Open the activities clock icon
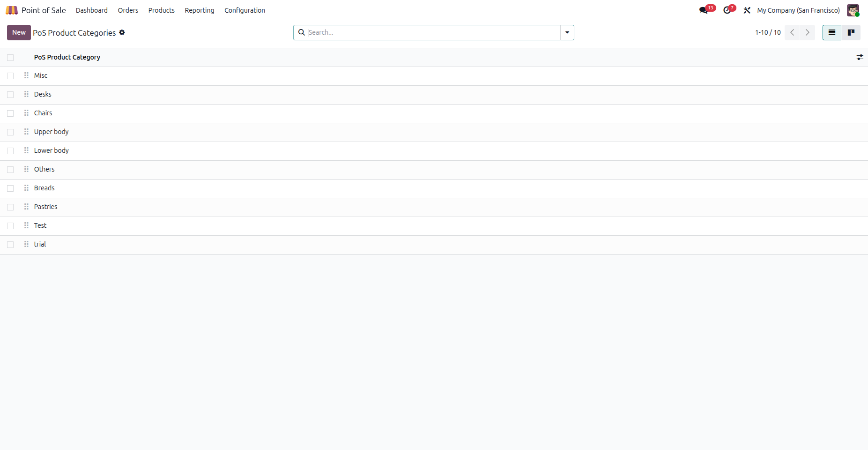868x450 pixels. click(x=727, y=10)
